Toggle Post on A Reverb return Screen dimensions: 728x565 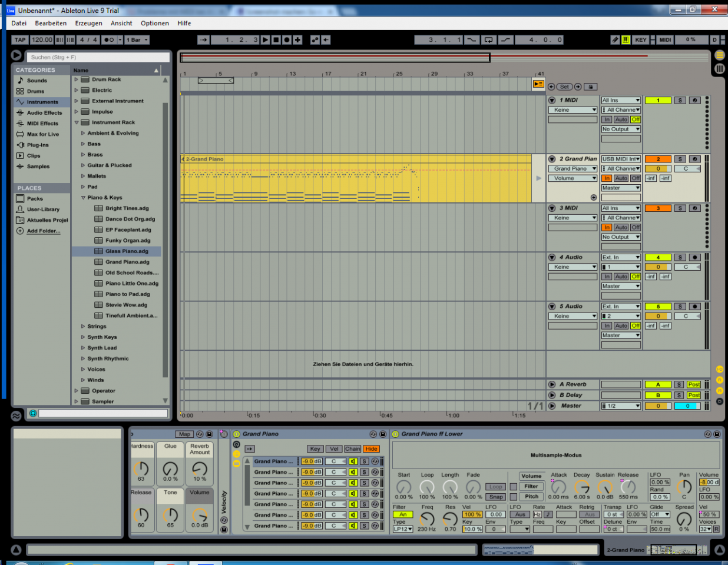694,385
